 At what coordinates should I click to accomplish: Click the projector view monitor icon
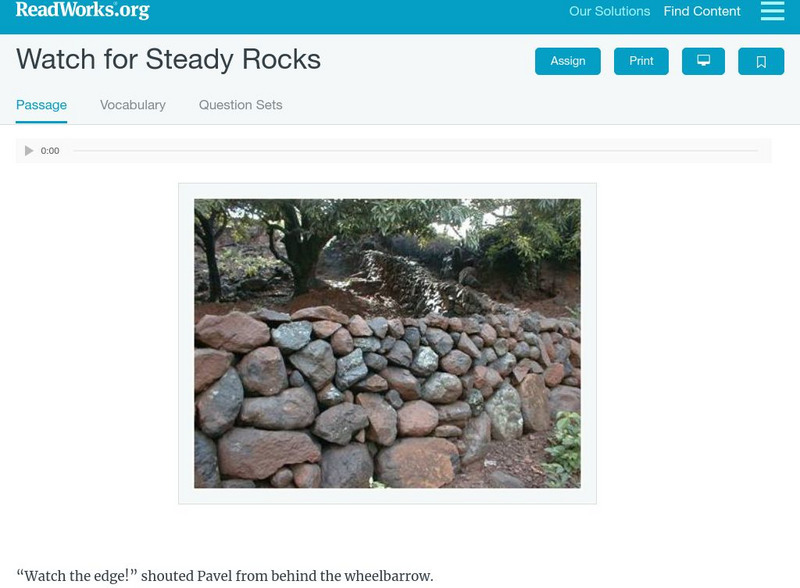pos(703,61)
